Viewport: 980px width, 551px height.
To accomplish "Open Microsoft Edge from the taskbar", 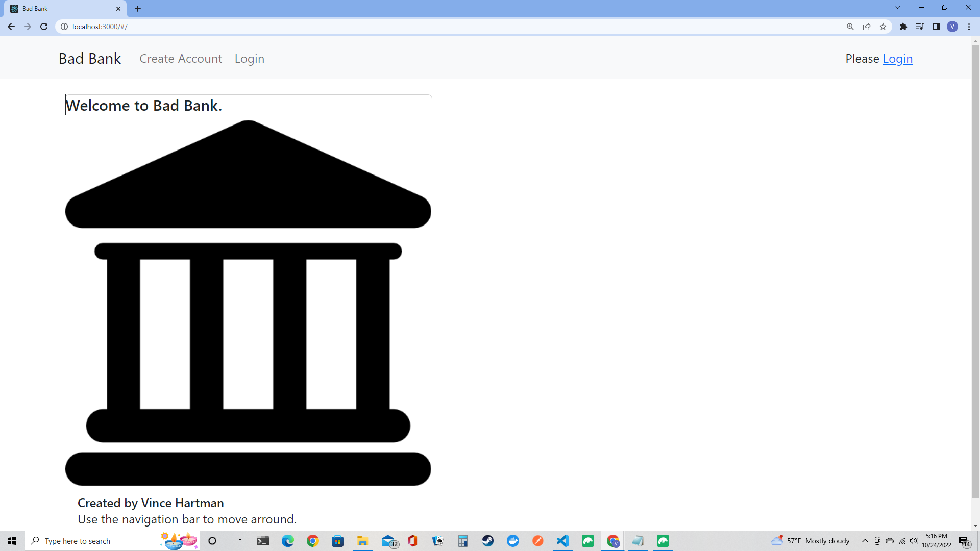I will (288, 541).
